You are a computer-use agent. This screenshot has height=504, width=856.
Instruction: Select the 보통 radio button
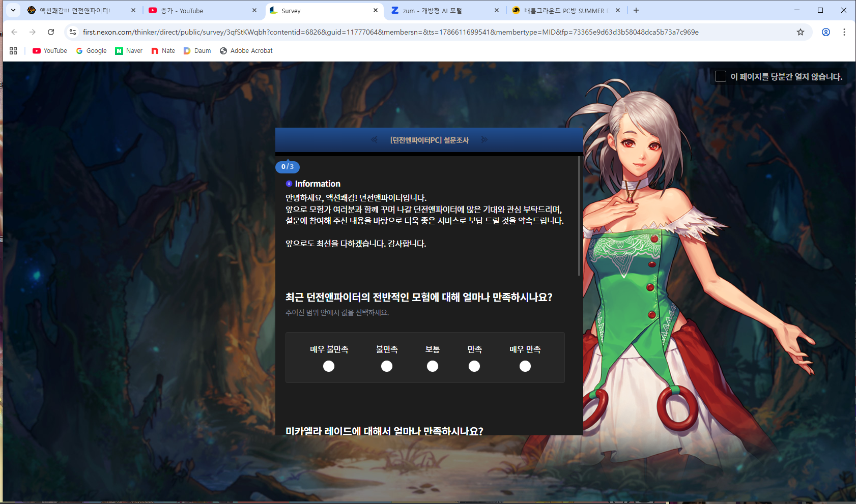433,366
